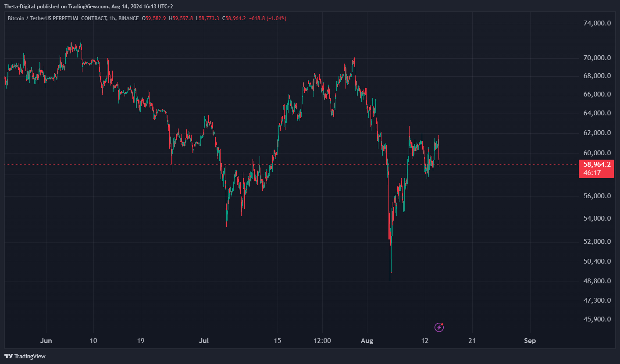The width and height of the screenshot is (620, 364).
Task: Click the 15 date label on time axis
Action: 277,341
